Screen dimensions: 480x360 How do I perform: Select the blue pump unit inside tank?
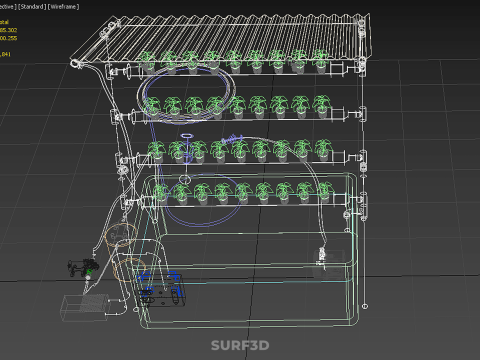pos(161,289)
